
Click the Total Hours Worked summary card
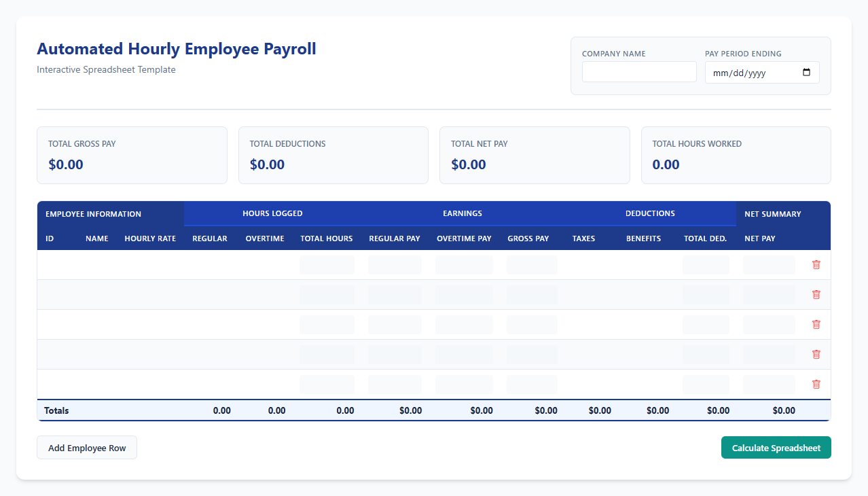736,155
